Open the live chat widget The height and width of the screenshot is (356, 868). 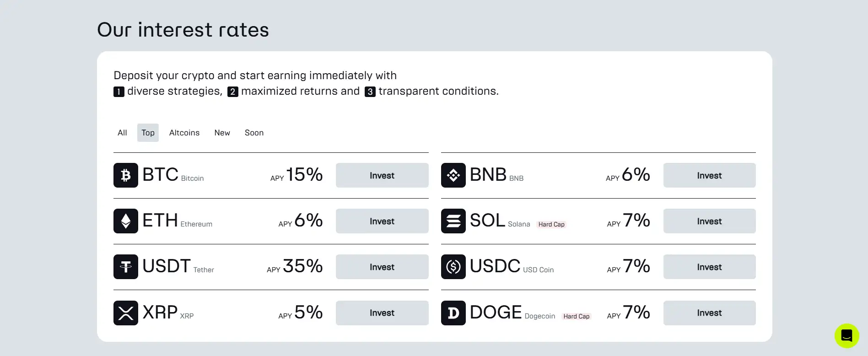point(846,336)
